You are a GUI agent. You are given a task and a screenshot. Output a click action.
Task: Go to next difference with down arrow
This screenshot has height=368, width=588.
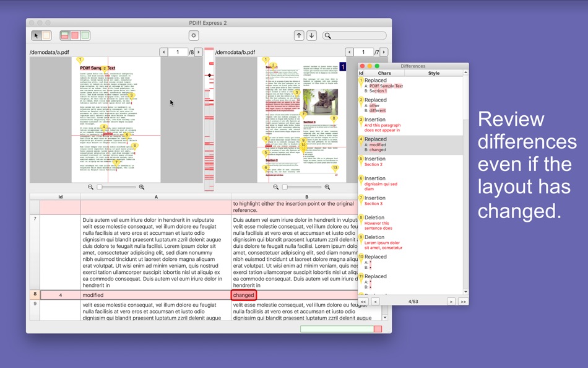(x=311, y=36)
